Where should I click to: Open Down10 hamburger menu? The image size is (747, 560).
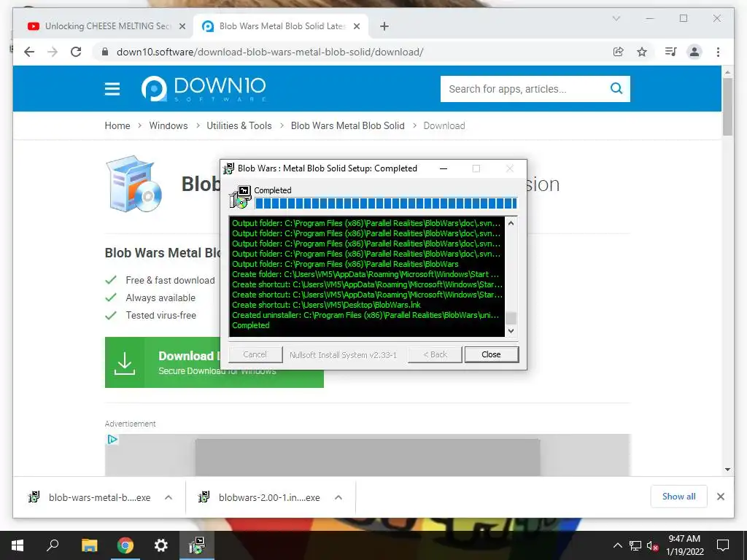tap(112, 88)
